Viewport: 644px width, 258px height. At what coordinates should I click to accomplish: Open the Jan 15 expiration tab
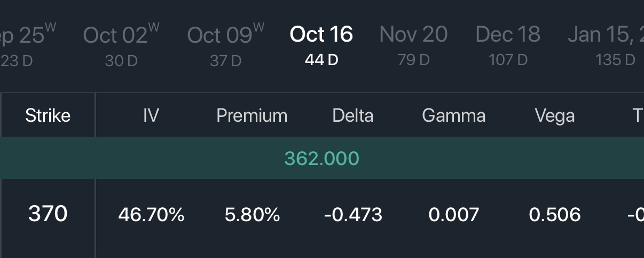(606, 45)
